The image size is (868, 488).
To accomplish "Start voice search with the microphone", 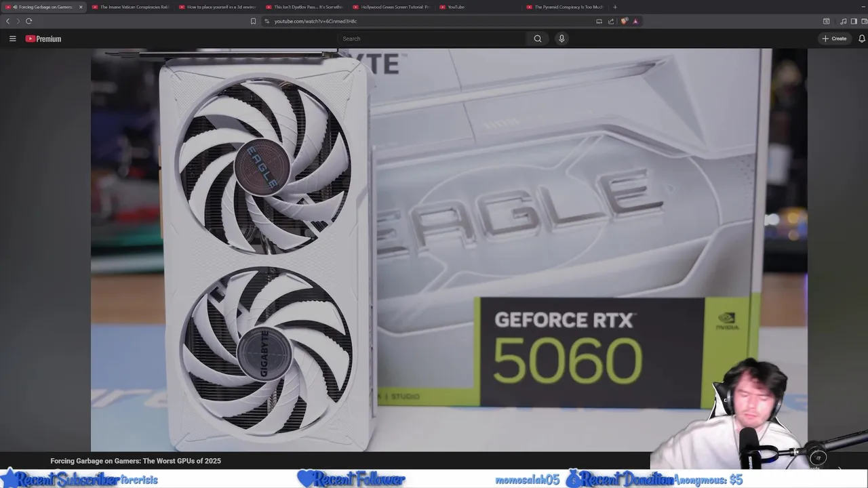I will pyautogui.click(x=561, y=39).
